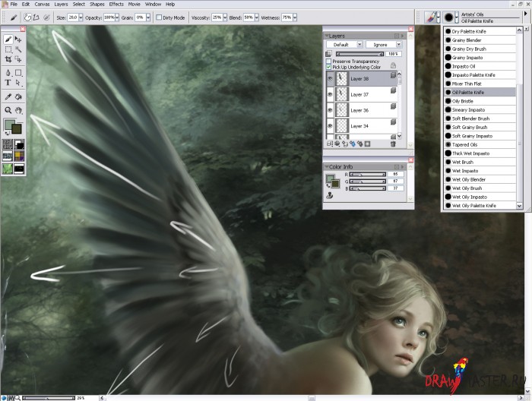Open the Effects menu
This screenshot has width=532, height=401.
pos(116,4)
